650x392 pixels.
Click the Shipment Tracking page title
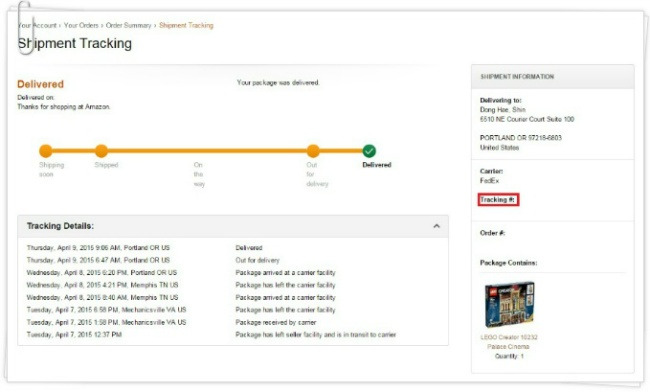(x=75, y=44)
